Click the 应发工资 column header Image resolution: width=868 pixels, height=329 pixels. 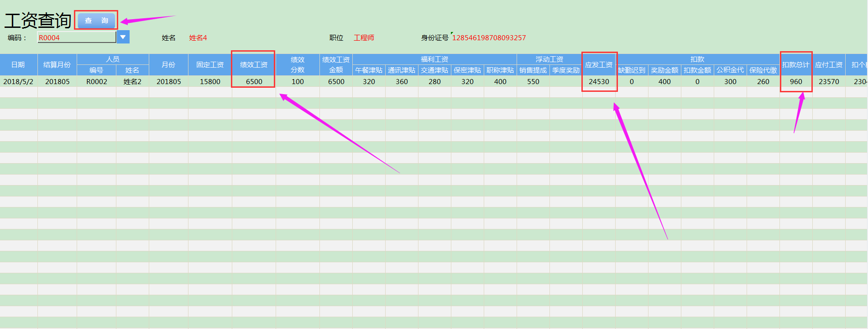click(599, 65)
